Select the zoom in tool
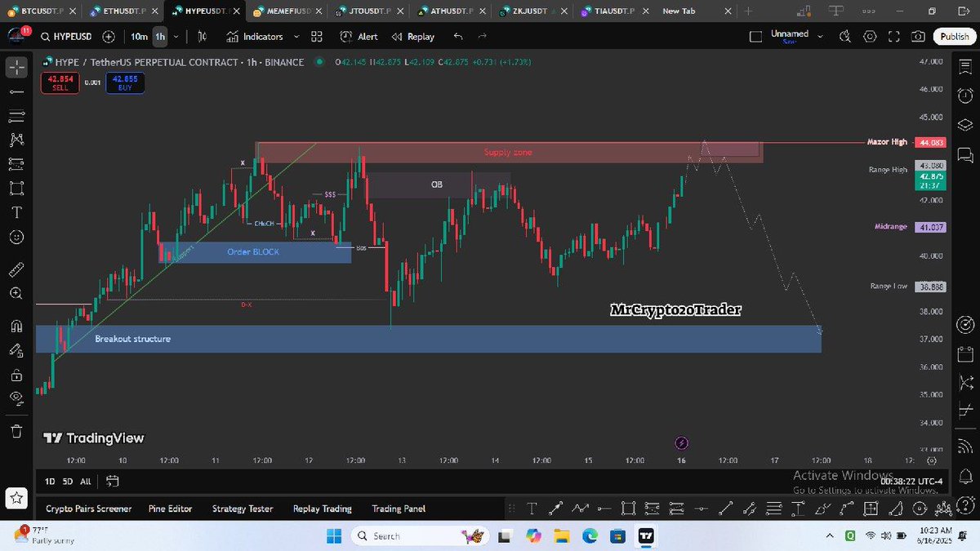 (x=16, y=293)
